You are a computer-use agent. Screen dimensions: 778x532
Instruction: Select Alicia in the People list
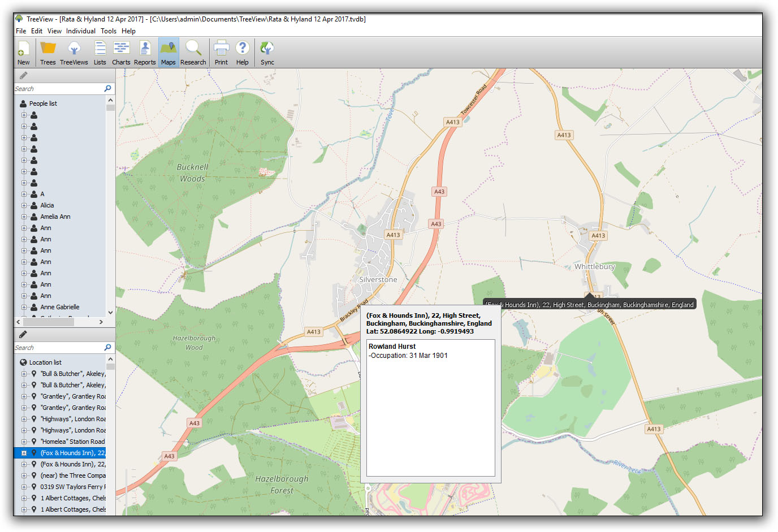pos(47,205)
